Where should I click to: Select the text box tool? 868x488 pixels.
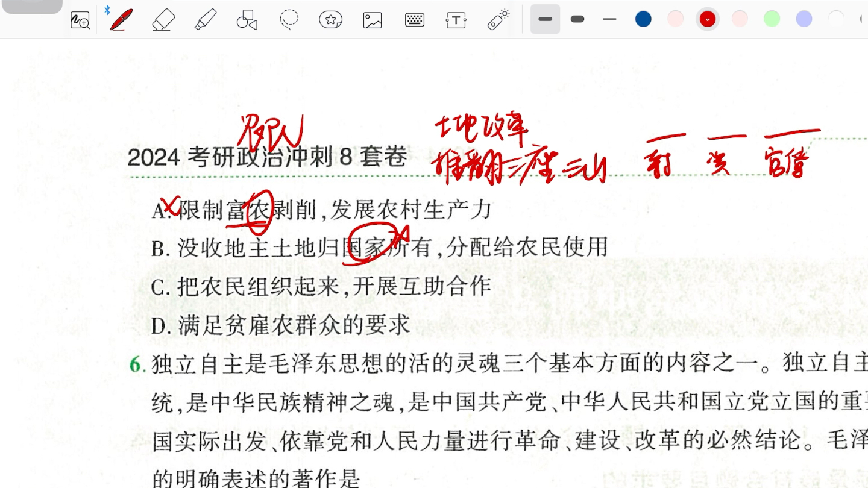(x=456, y=20)
